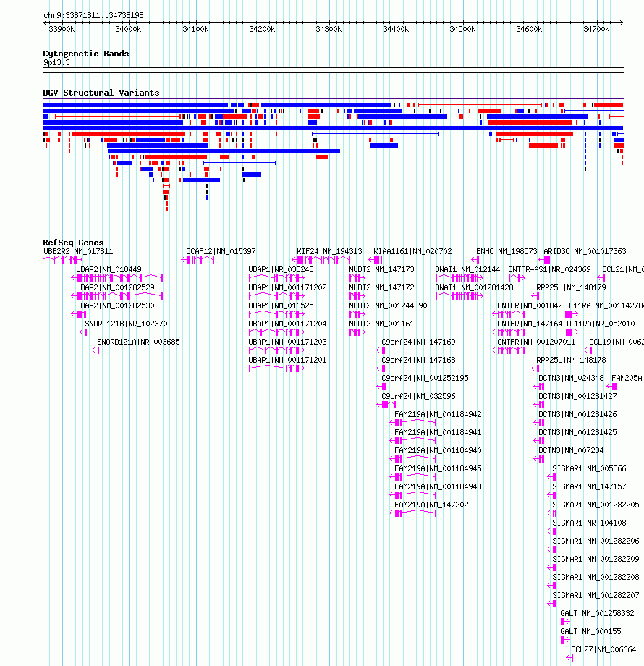Select the SIGMAR1|NM_005866 transcript label

[589, 469]
